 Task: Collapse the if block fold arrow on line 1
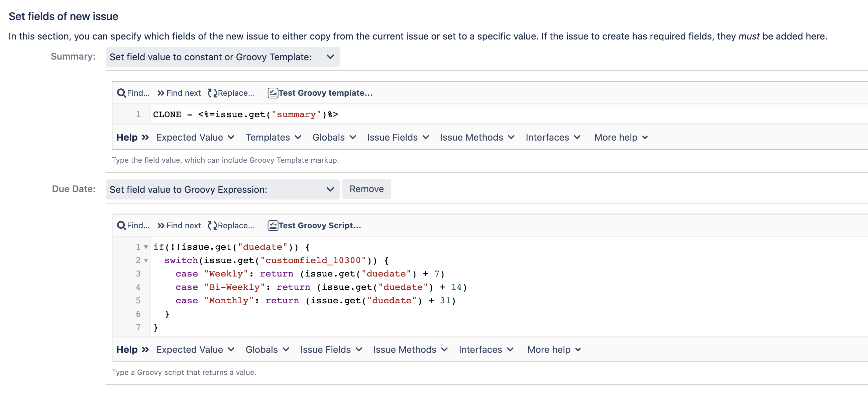146,247
